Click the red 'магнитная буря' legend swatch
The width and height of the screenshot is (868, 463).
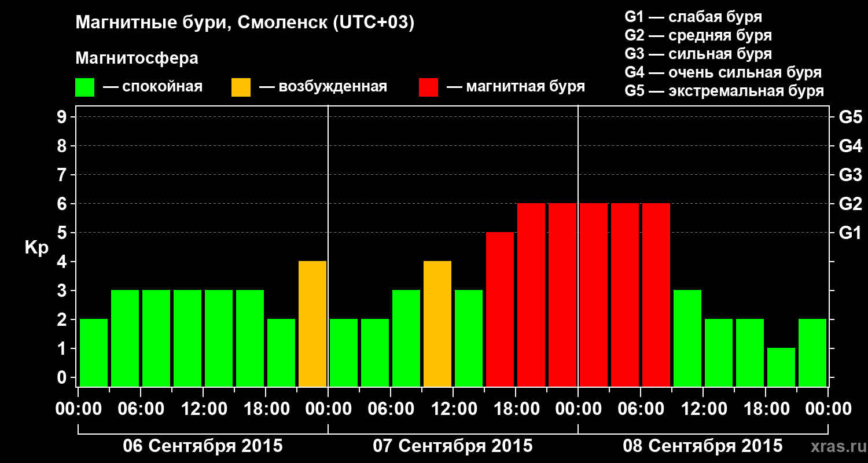tap(428, 87)
